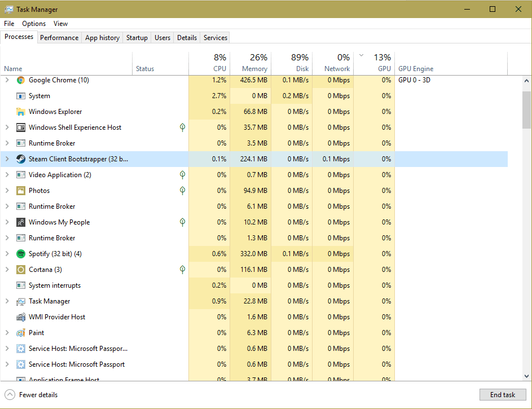
Task: Expand the Cortana (3) process group
Action: coord(7,270)
